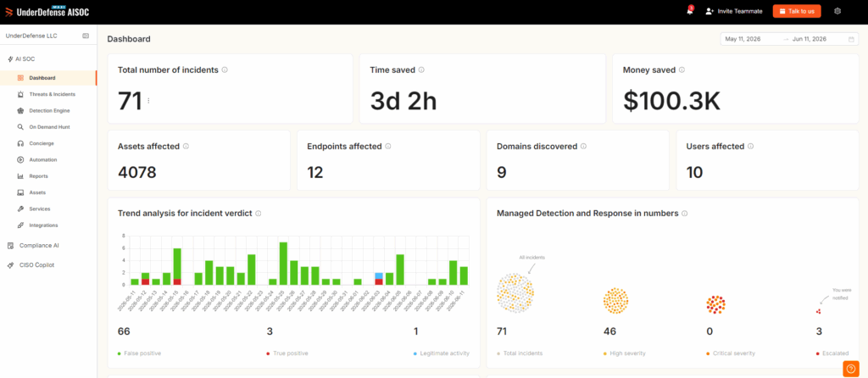The width and height of the screenshot is (868, 378).
Task: Navigate to On Demand Hunt
Action: tap(48, 127)
